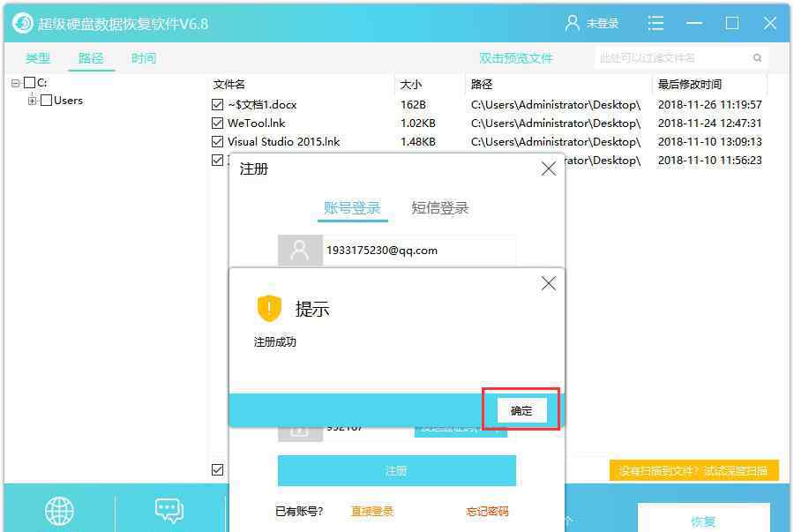The height and width of the screenshot is (532, 794).
Task: Click the user account icon labeled 未登录
Action: [573, 23]
